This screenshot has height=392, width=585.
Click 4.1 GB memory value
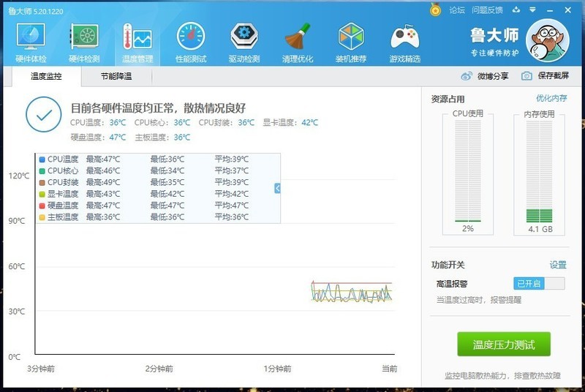[x=540, y=229]
